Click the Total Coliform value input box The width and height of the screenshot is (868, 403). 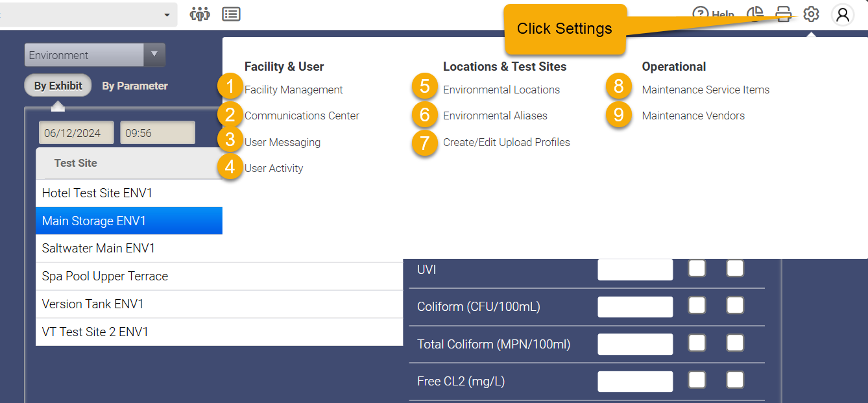(x=635, y=344)
